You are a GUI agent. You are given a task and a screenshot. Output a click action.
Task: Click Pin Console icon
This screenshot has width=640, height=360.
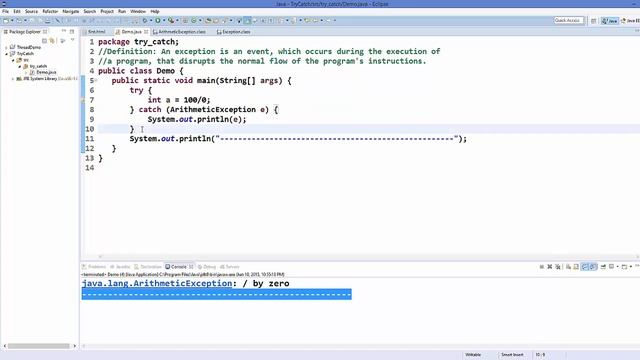click(x=603, y=267)
